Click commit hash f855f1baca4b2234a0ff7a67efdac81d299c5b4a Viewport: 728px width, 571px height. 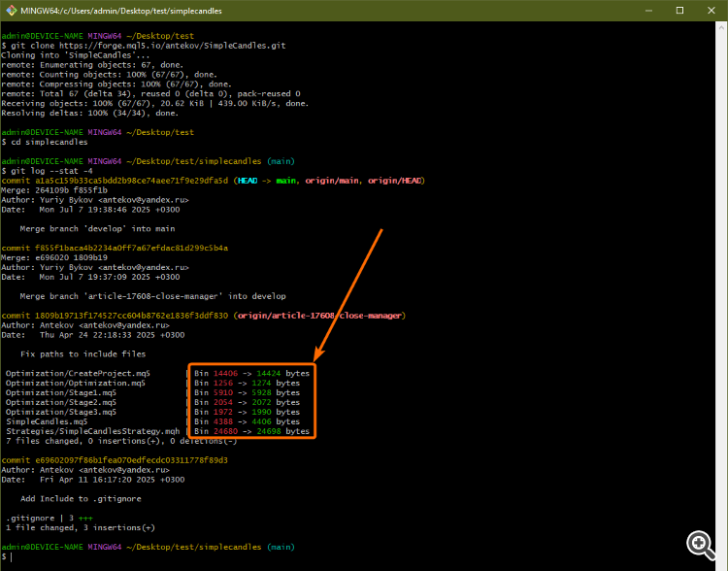(x=132, y=248)
